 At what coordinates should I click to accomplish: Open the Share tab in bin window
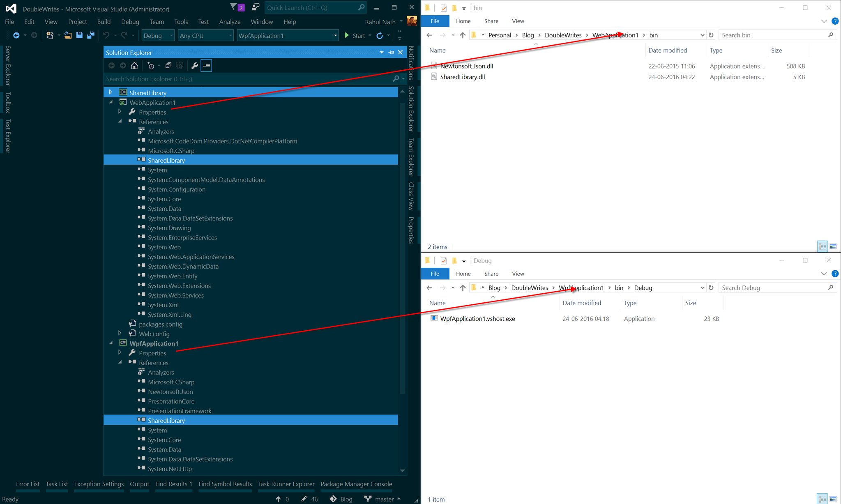(x=491, y=21)
